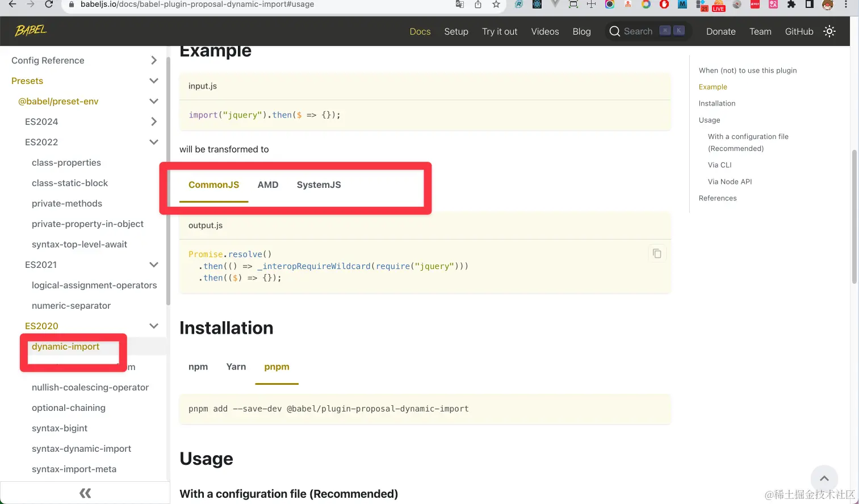Click the share icon in the address bar
Image resolution: width=859 pixels, height=504 pixels.
478,4
